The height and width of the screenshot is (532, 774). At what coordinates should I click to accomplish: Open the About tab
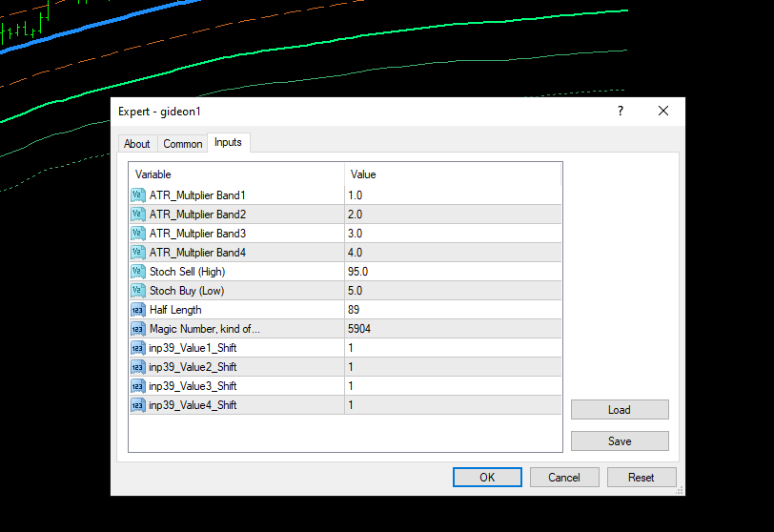coord(136,144)
